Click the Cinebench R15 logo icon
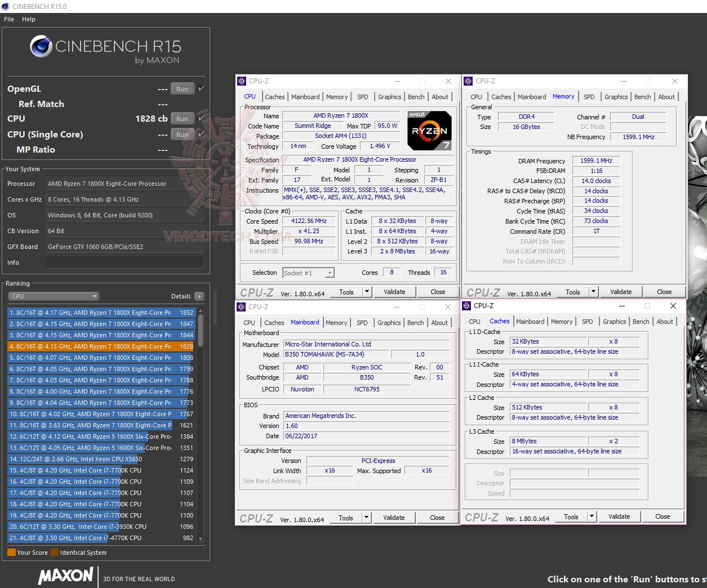This screenshot has height=588, width=707. pyautogui.click(x=41, y=46)
